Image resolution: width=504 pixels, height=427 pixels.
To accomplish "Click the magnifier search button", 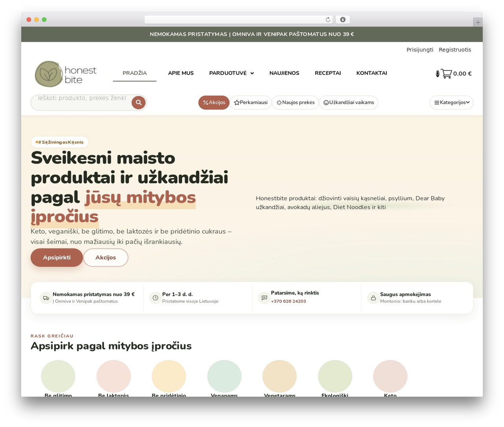I will pyautogui.click(x=139, y=103).
